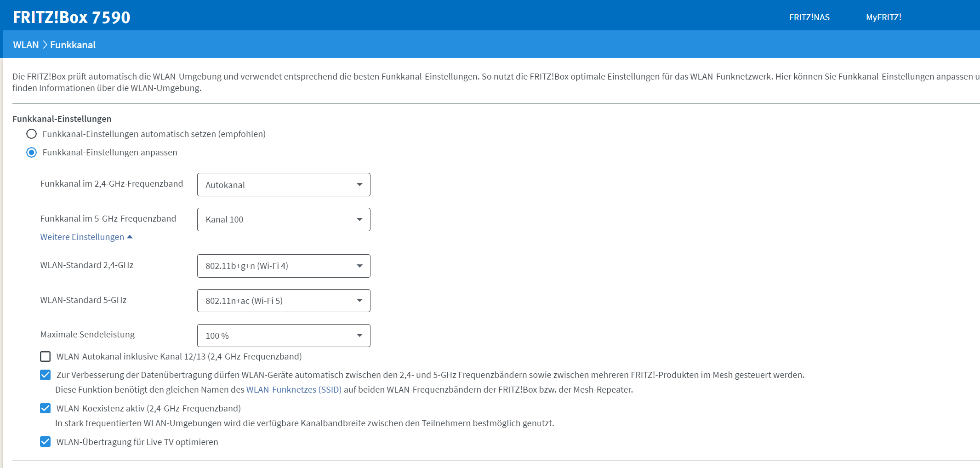Click the breadcrumb chevron between WLAN and Funkkanal

pos(45,45)
